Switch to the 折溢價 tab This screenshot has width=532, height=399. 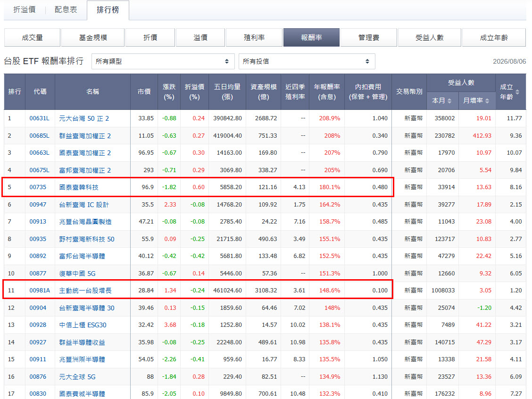point(25,9)
